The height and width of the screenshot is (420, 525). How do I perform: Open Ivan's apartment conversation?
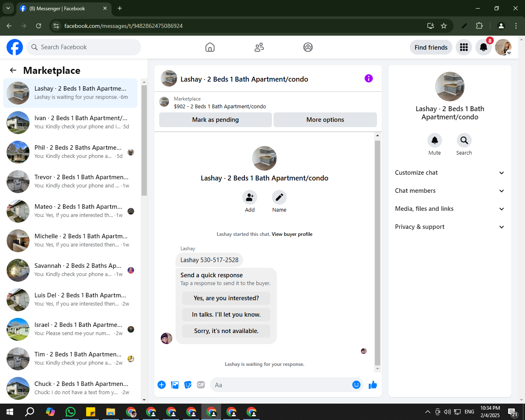[x=71, y=123]
